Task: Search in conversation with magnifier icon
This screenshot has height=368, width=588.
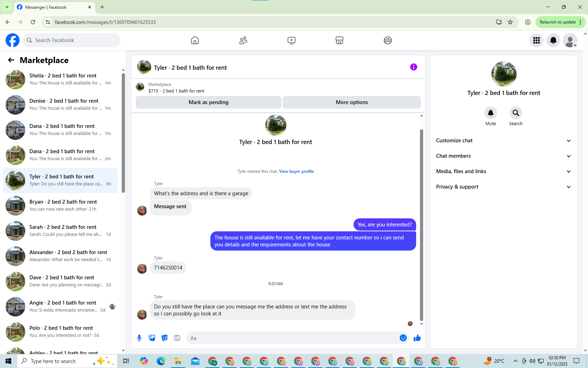Action: point(516,113)
